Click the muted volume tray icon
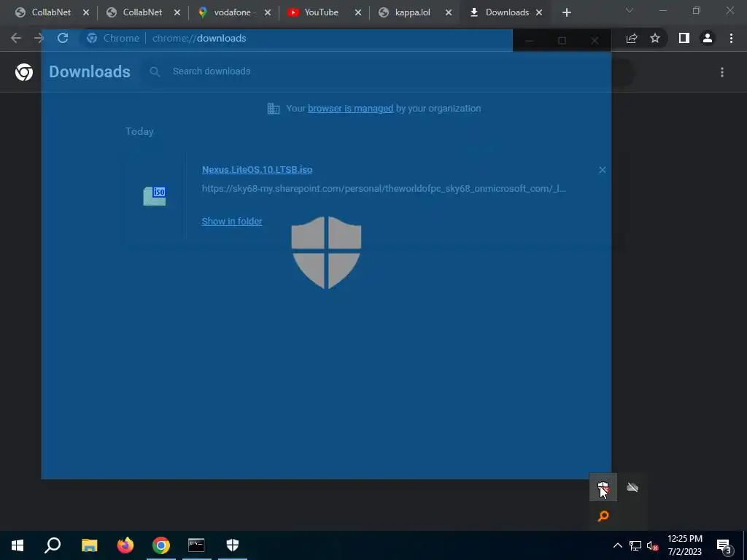747x560 pixels. click(652, 545)
